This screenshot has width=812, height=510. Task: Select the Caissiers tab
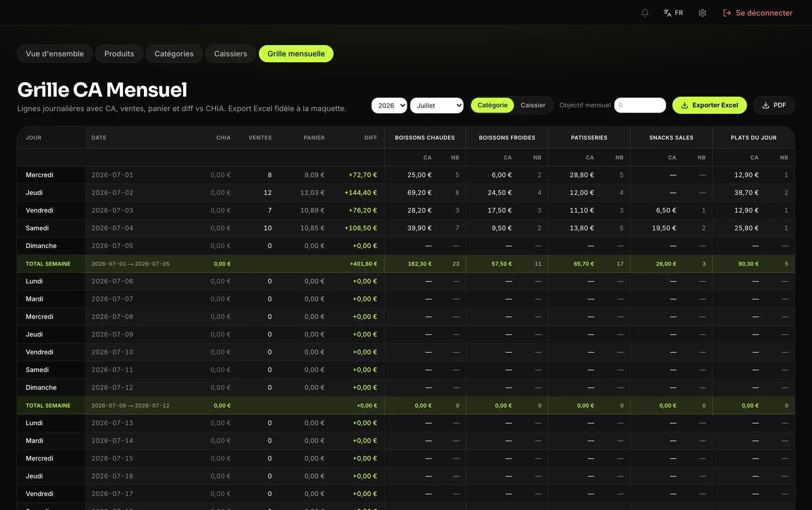(x=230, y=54)
